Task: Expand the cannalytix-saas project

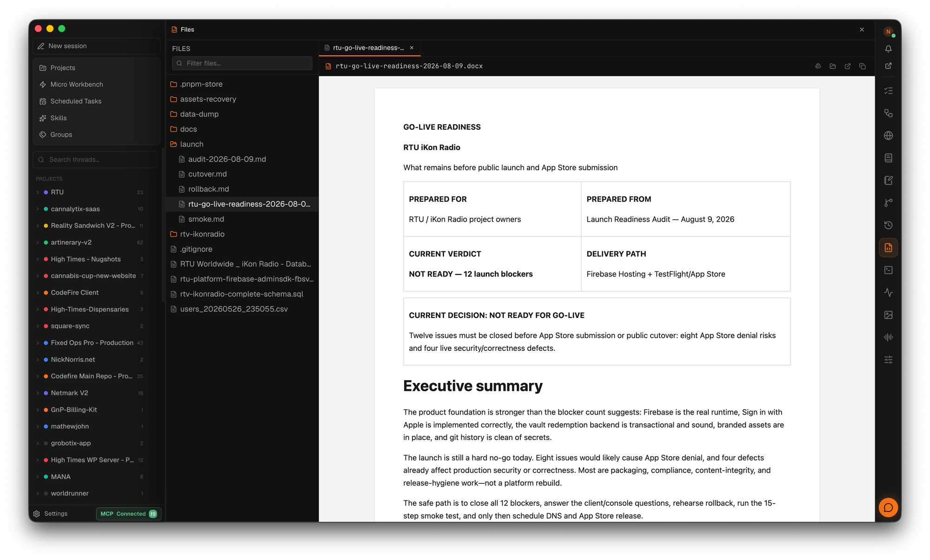Action: click(38, 209)
